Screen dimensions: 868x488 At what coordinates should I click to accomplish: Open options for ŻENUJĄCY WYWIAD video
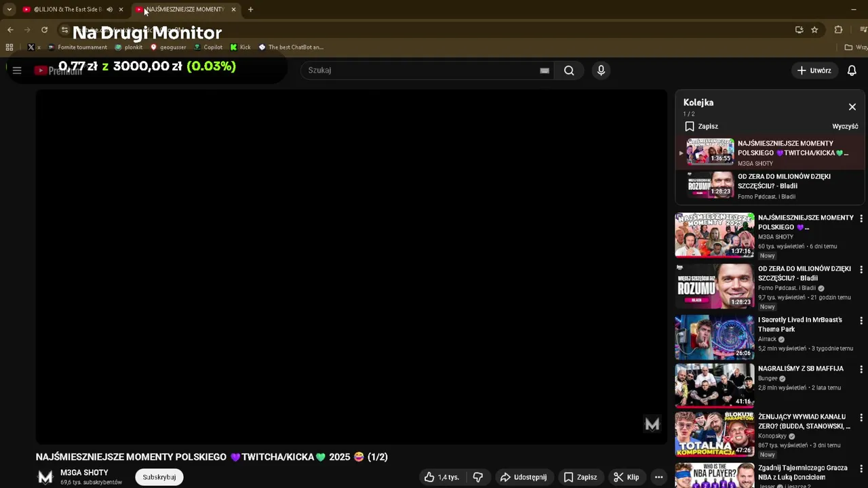[861, 418]
